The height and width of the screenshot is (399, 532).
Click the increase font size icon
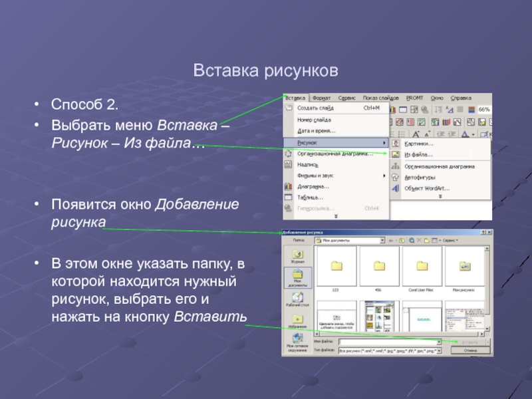click(x=416, y=134)
